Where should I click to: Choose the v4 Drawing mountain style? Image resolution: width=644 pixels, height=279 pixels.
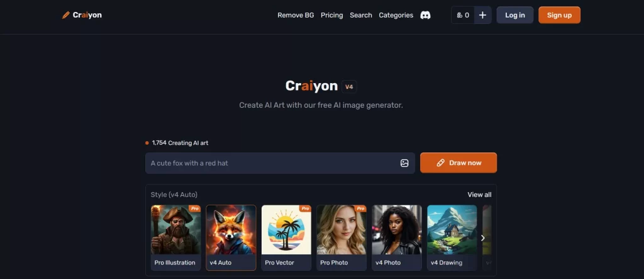pos(452,237)
